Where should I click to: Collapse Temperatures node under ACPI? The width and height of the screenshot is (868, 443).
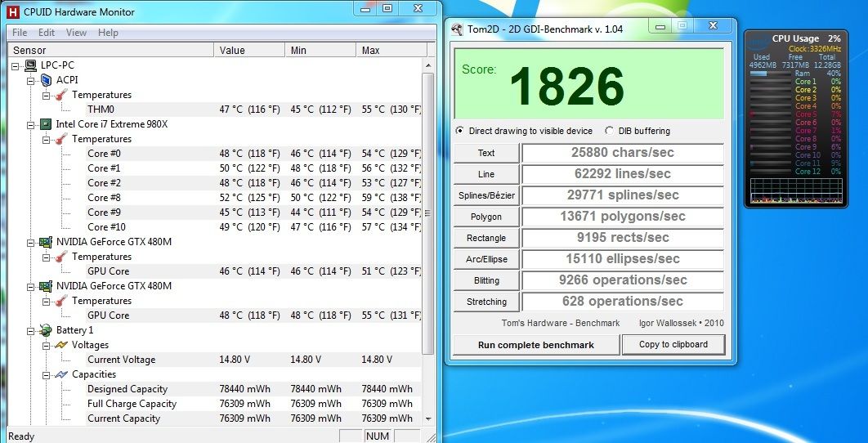tap(47, 95)
